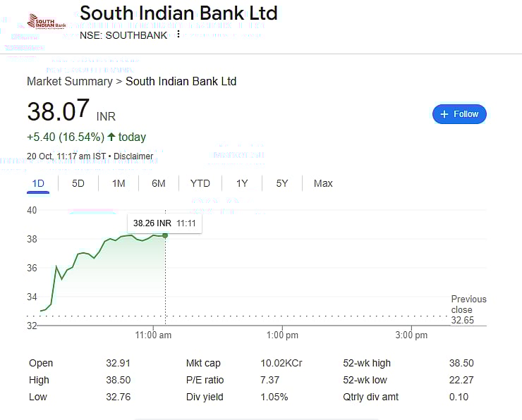Click the green data point on chart
522x420 pixels.
pyautogui.click(x=165, y=235)
